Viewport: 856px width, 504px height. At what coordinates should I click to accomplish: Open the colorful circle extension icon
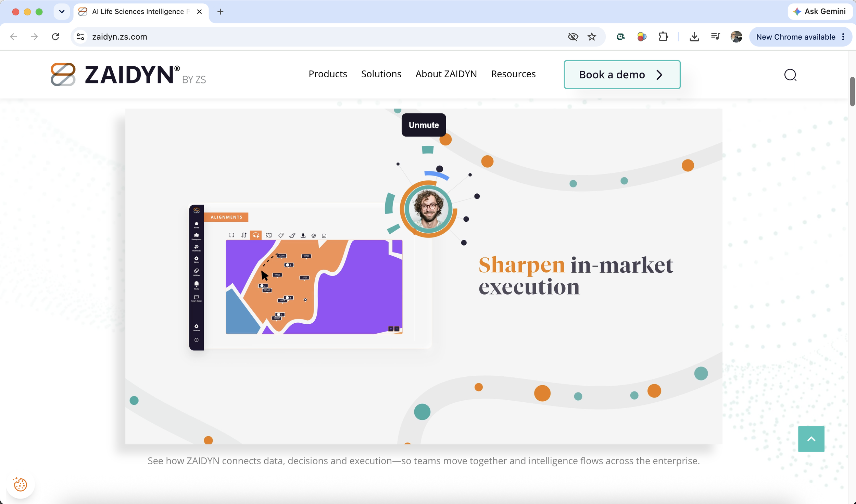coord(642,37)
